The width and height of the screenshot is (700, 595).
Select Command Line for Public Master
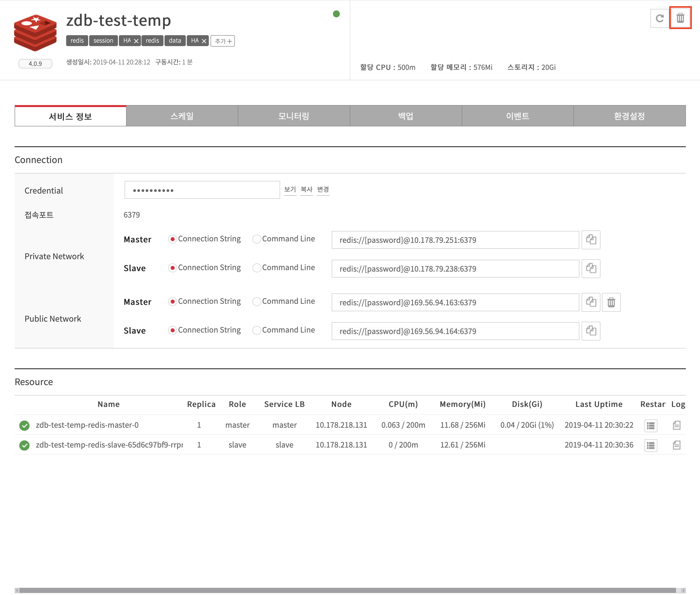pyautogui.click(x=257, y=302)
